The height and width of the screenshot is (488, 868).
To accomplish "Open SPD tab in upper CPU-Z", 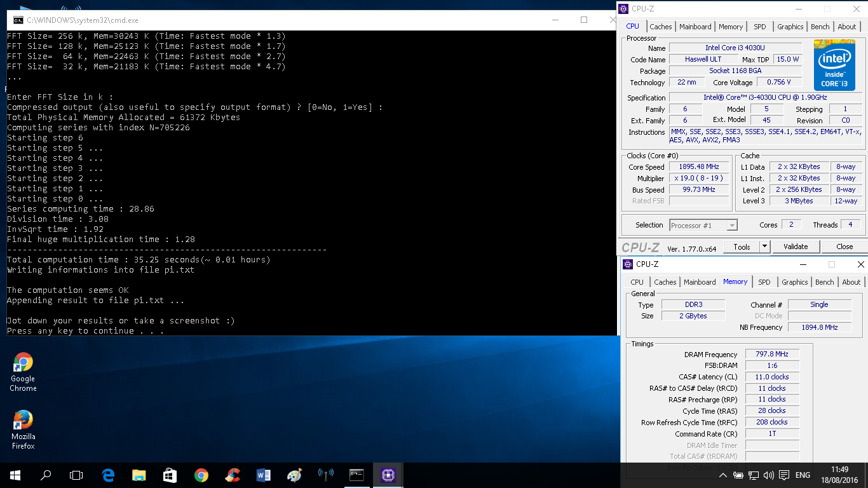I will [760, 27].
